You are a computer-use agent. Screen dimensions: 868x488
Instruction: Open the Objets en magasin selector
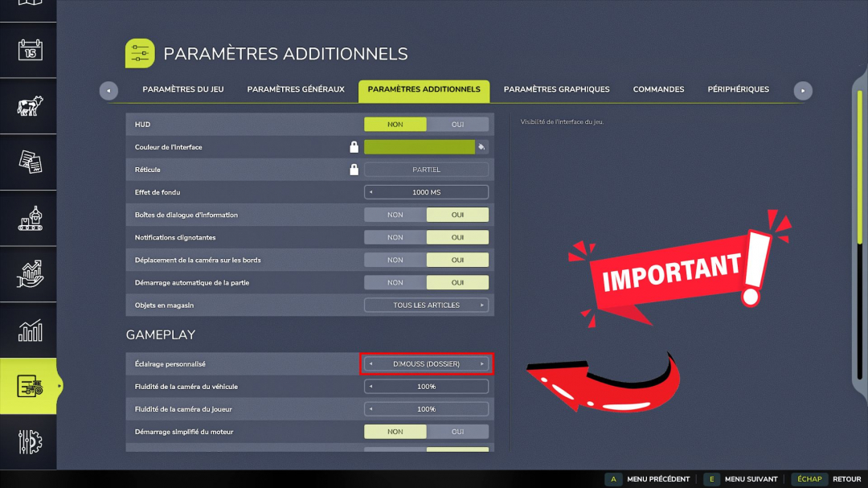426,305
